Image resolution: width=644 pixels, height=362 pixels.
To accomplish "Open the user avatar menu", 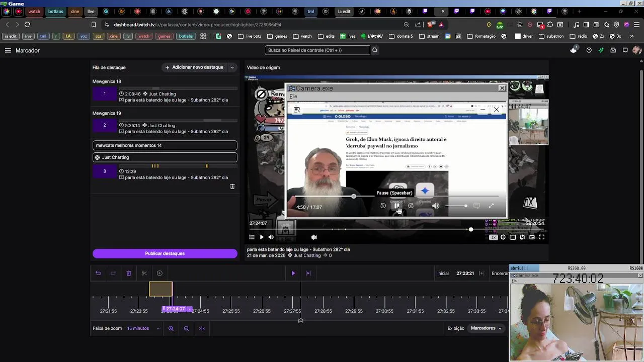I will [x=637, y=50].
